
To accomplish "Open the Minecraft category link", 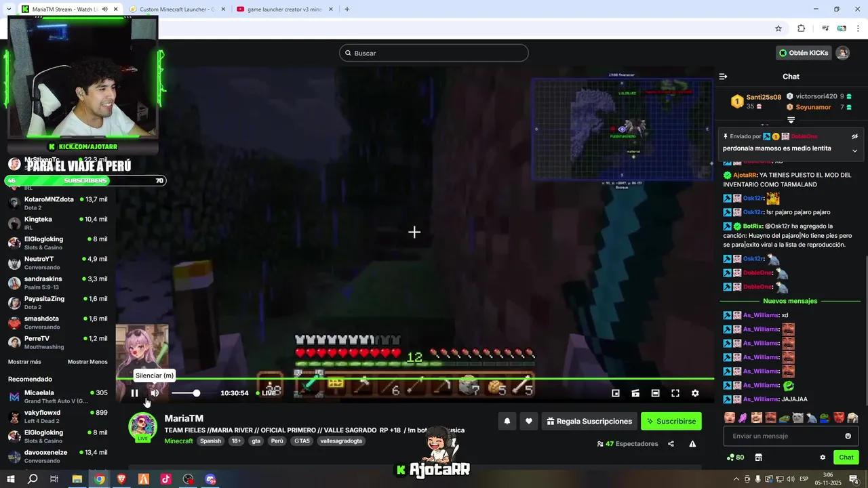I will pyautogui.click(x=179, y=441).
